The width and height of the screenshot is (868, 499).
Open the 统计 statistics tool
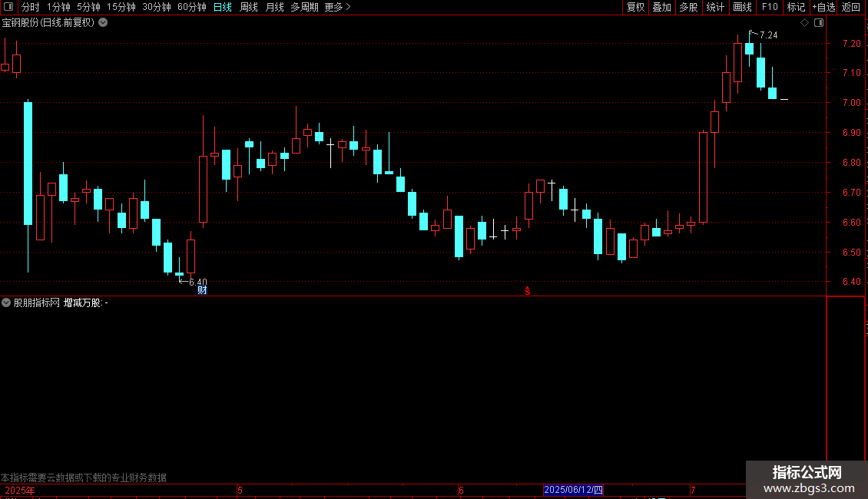(715, 7)
